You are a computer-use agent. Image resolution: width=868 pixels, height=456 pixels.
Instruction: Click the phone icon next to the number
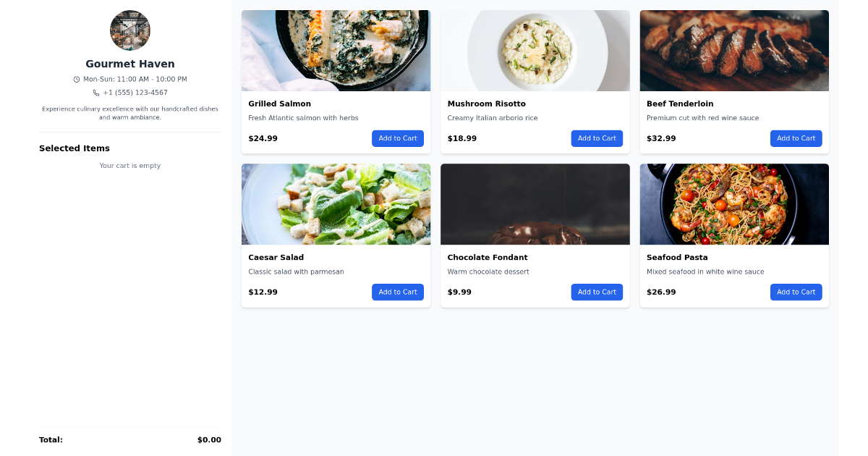pyautogui.click(x=95, y=92)
